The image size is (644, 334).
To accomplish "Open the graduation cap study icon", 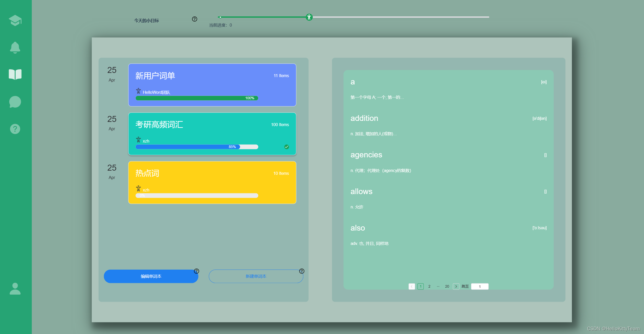I will (x=15, y=20).
